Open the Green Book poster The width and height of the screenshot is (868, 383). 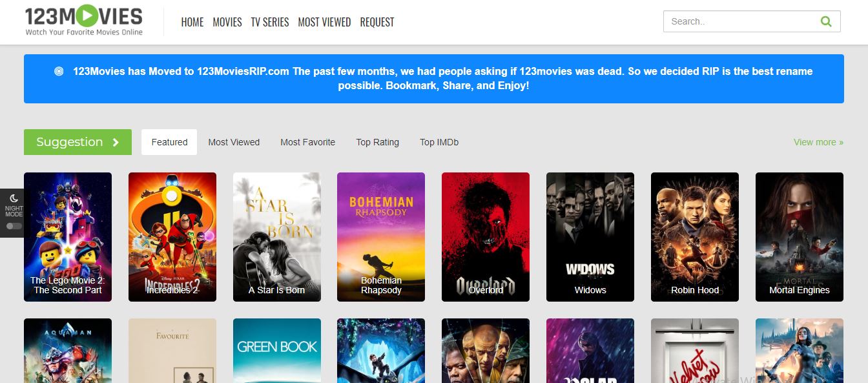click(277, 351)
